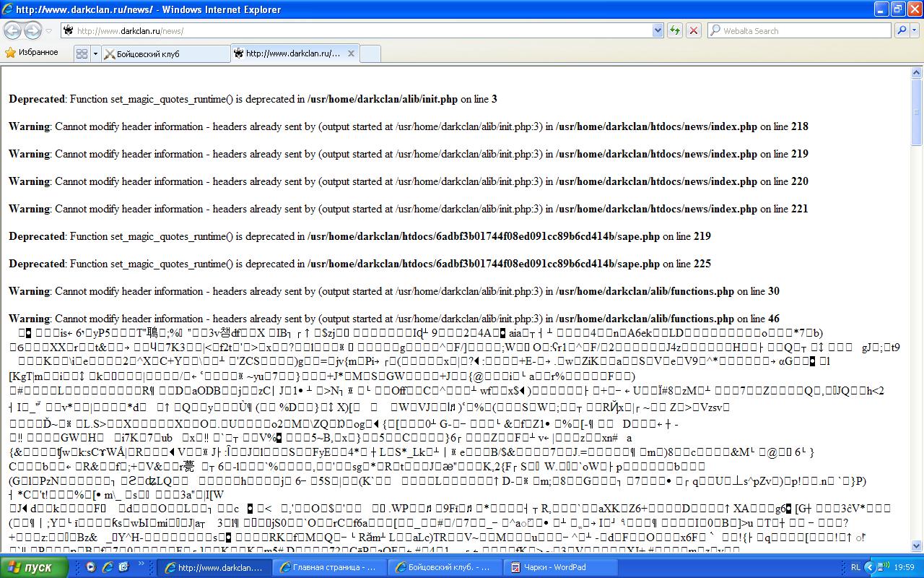The width and height of the screenshot is (924, 578).
Task: Switch to Главная страница taskbar window
Action: coord(329,568)
